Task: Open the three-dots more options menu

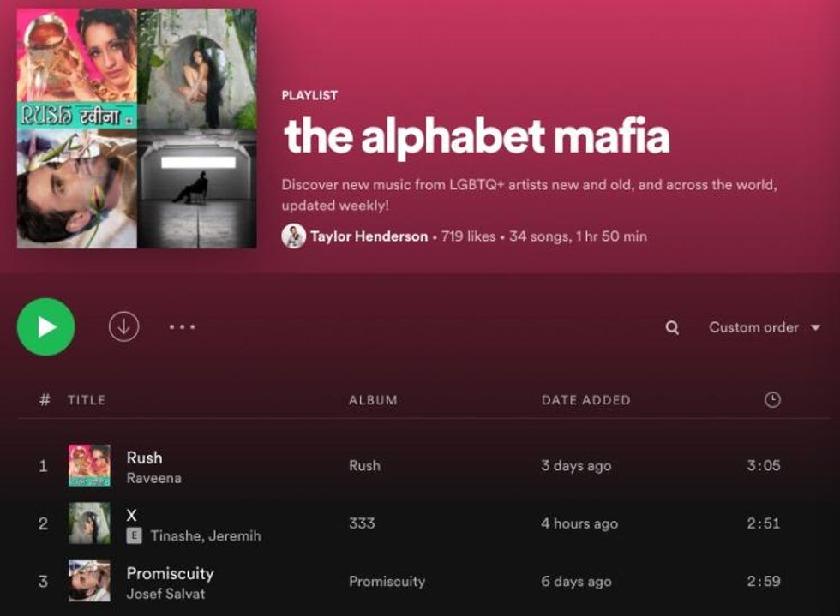Action: click(x=182, y=326)
